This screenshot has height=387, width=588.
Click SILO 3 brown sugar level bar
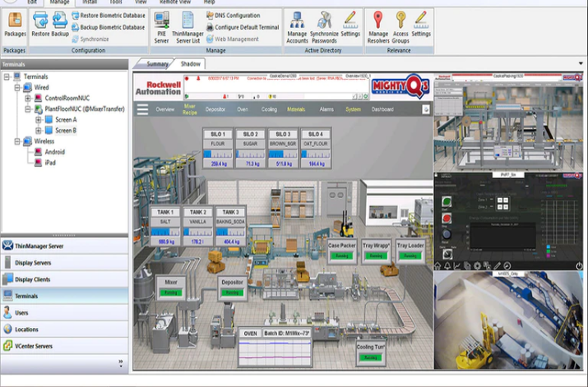283,154
